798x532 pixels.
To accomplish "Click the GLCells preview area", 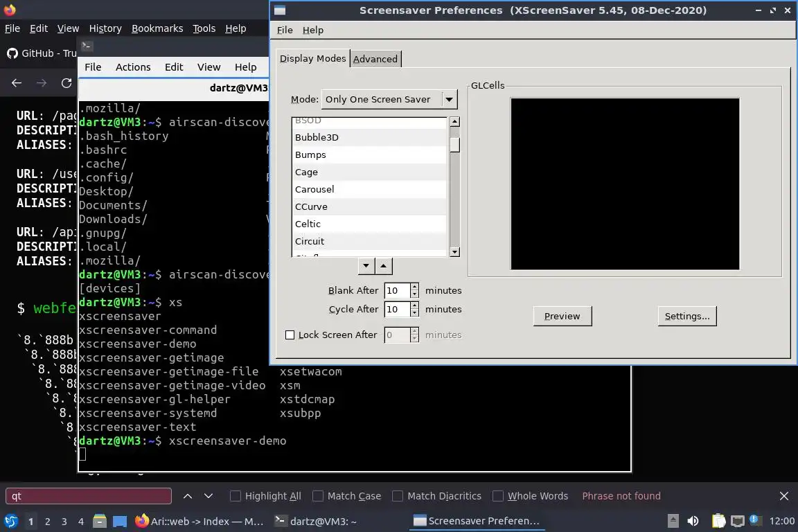I will (x=625, y=184).
